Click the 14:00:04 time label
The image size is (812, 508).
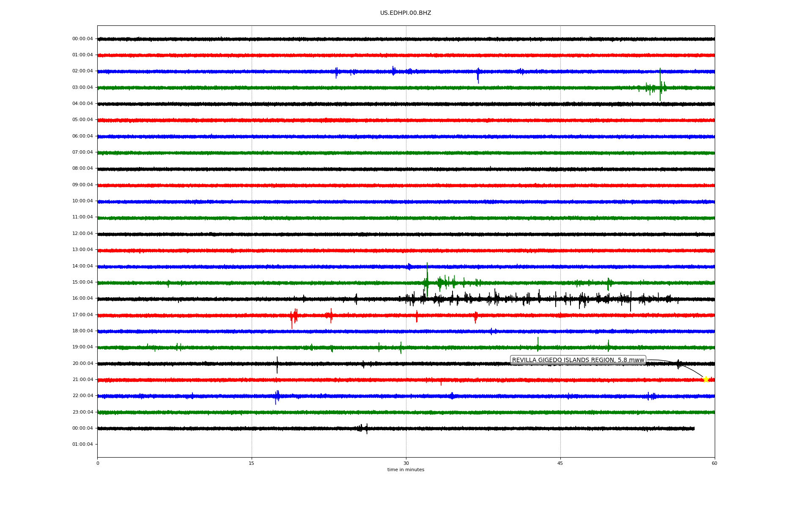[82, 266]
